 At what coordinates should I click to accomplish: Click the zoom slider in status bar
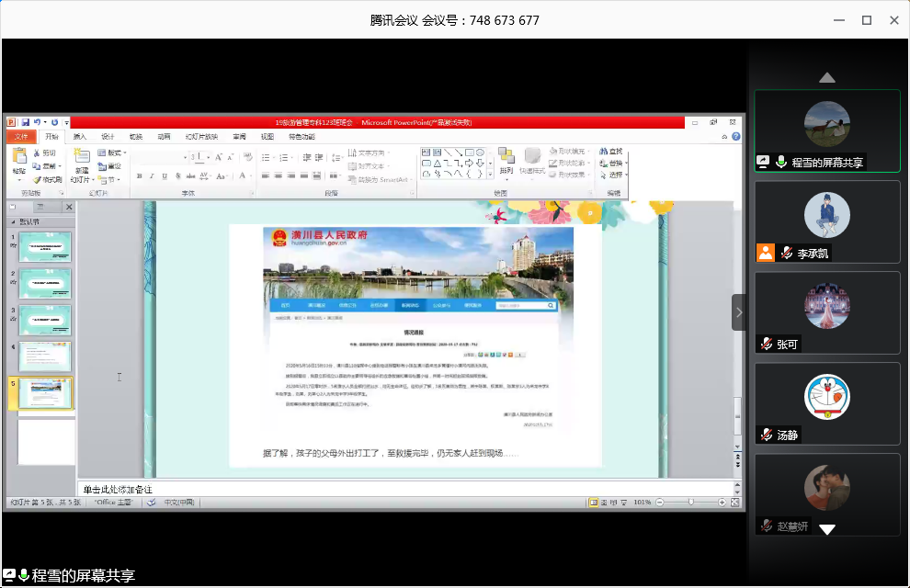[690, 503]
